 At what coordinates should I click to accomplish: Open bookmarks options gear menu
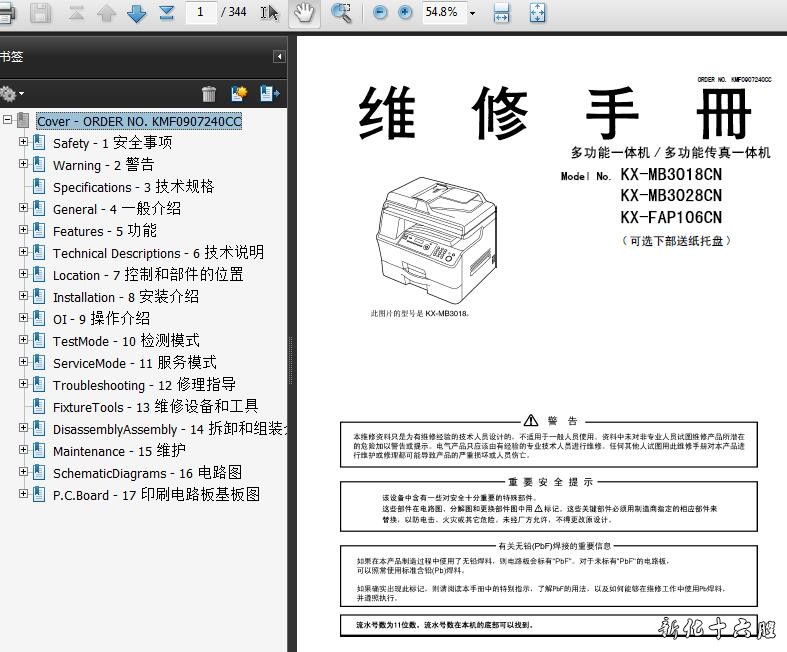coord(10,94)
